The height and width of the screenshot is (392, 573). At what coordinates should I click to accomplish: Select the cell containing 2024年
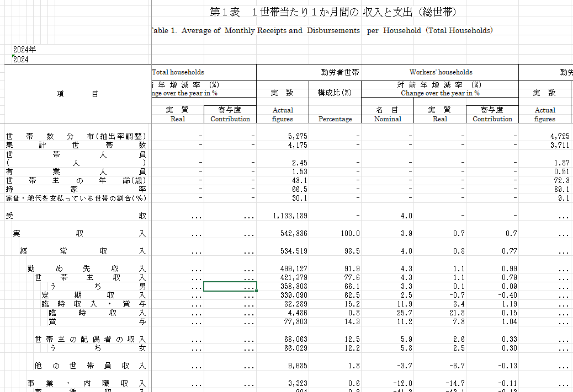click(24, 49)
